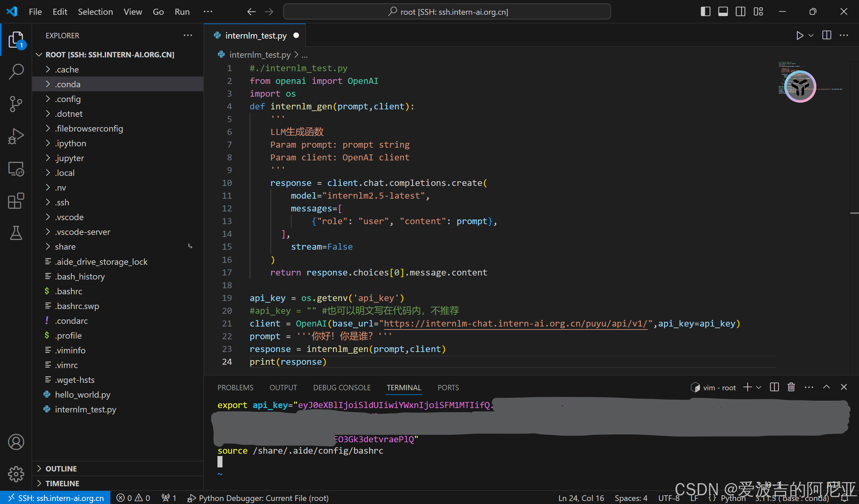Open the Run and Debug view
Viewport: 859px width, 504px height.
(x=16, y=136)
